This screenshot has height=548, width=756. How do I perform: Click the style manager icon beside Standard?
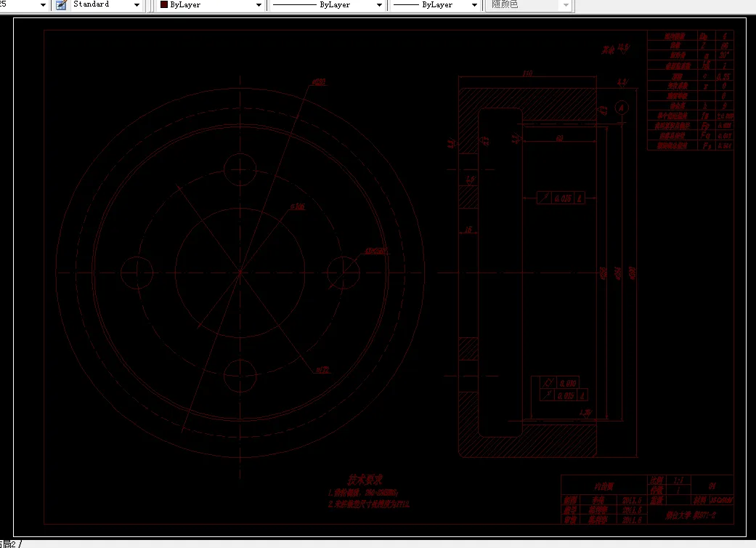click(61, 5)
